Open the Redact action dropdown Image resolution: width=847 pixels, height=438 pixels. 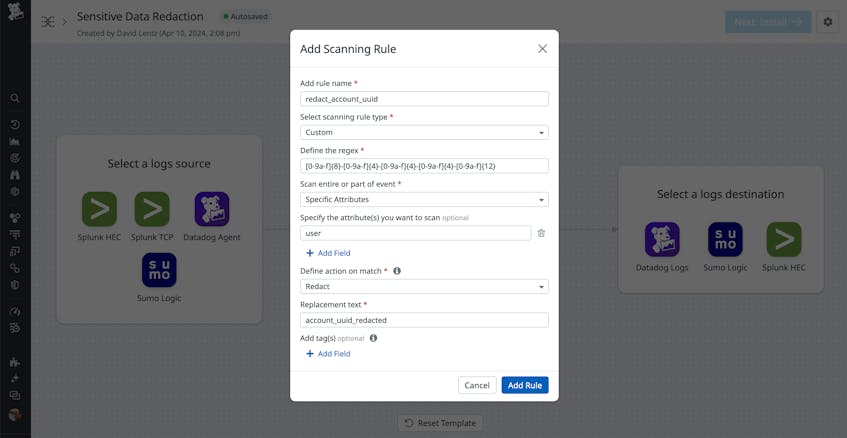[x=424, y=287]
